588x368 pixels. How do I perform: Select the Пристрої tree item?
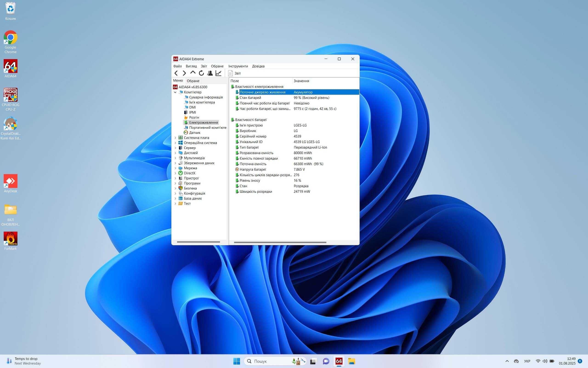[x=189, y=178]
